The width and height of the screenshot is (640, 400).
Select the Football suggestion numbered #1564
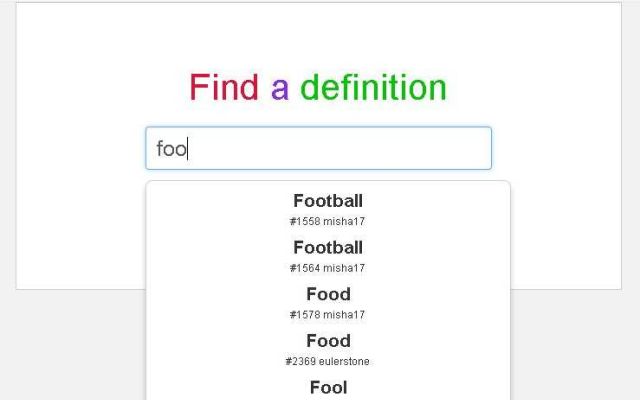[x=328, y=256]
